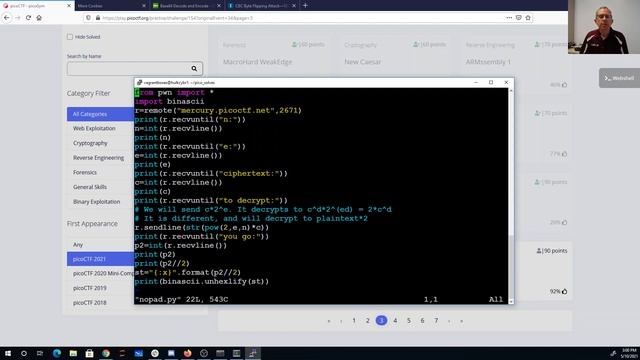Open the Windows Start menu
Image resolution: width=640 pixels, height=360 pixels.
(8, 353)
